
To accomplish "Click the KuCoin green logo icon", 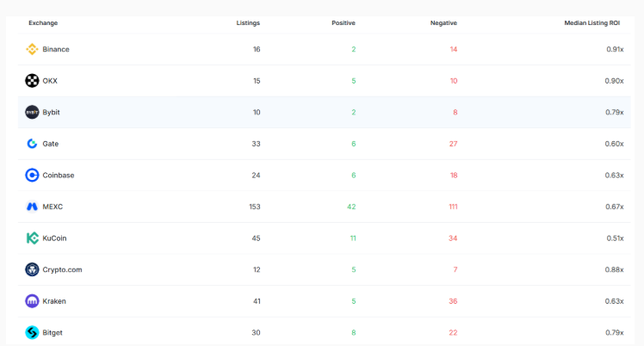I will pyautogui.click(x=32, y=238).
